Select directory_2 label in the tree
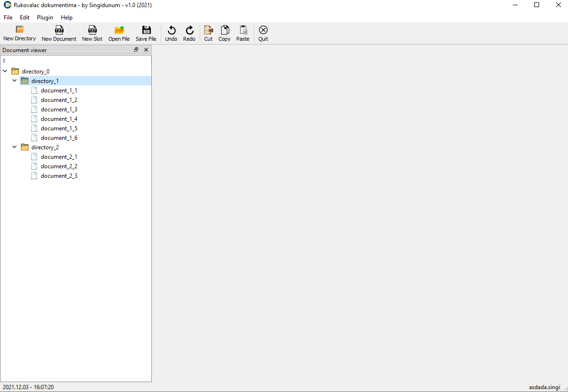The height and width of the screenshot is (392, 568). (x=45, y=148)
